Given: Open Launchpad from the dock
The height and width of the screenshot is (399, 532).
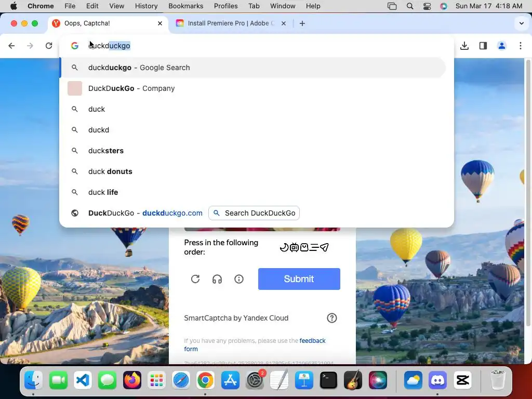Looking at the screenshot, I should [156, 380].
